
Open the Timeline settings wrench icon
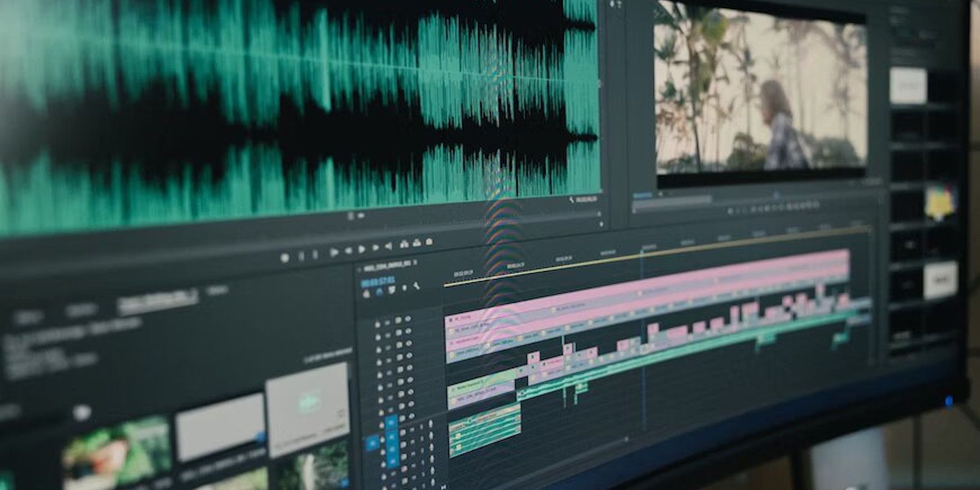point(417,286)
